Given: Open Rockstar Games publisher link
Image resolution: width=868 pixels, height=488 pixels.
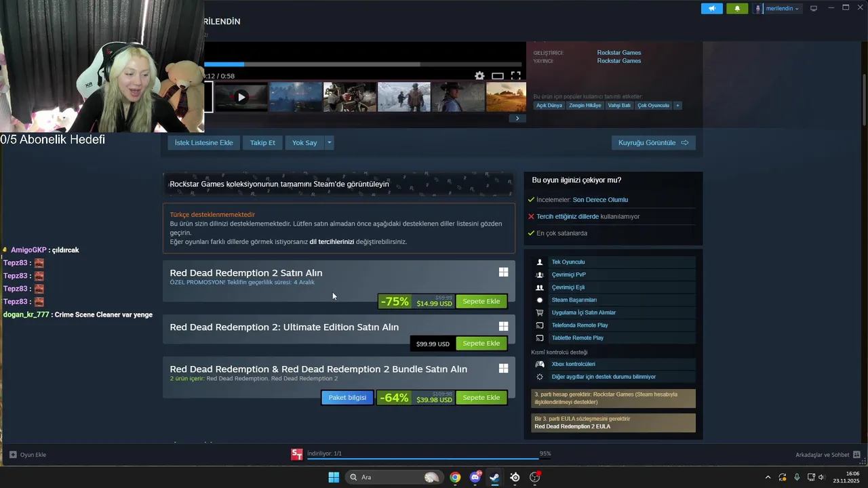Looking at the screenshot, I should [618, 61].
